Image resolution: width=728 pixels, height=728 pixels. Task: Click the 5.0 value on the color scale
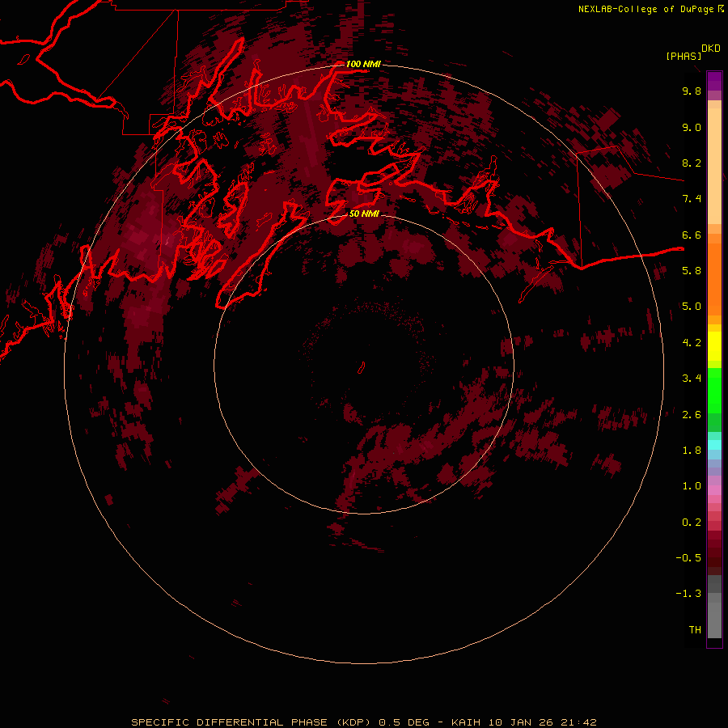tap(692, 307)
